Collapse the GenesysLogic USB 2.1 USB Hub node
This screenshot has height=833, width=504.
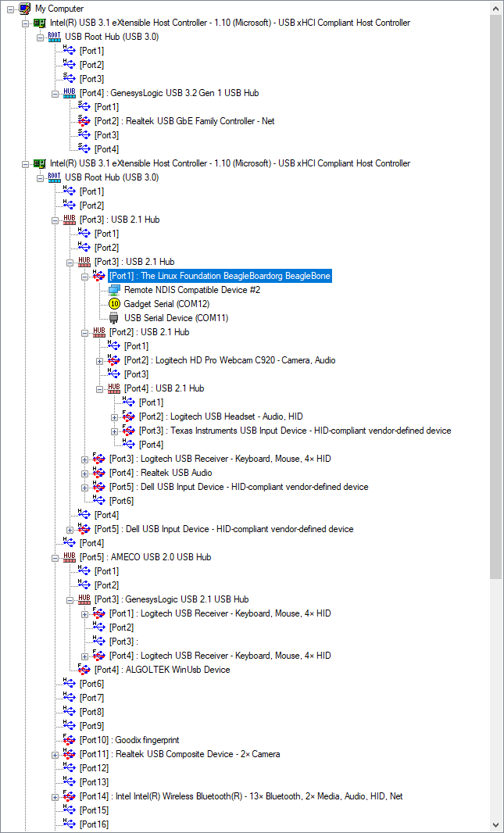(x=70, y=600)
